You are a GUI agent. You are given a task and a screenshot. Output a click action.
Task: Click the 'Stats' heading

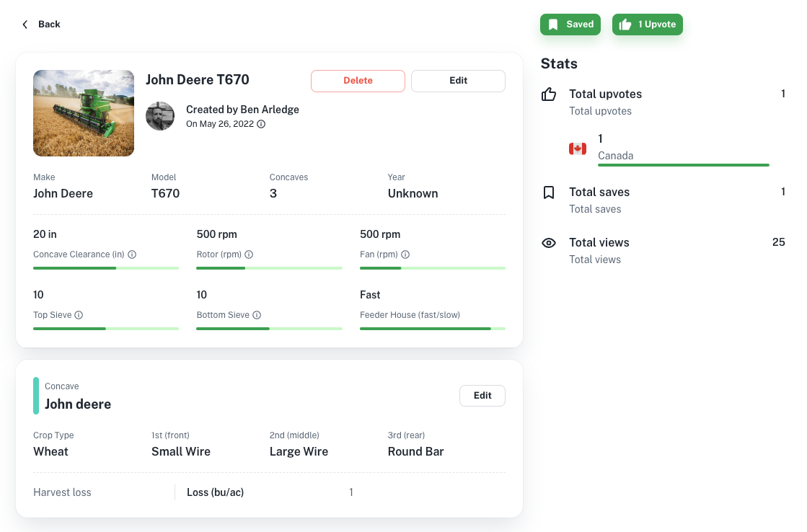click(559, 64)
